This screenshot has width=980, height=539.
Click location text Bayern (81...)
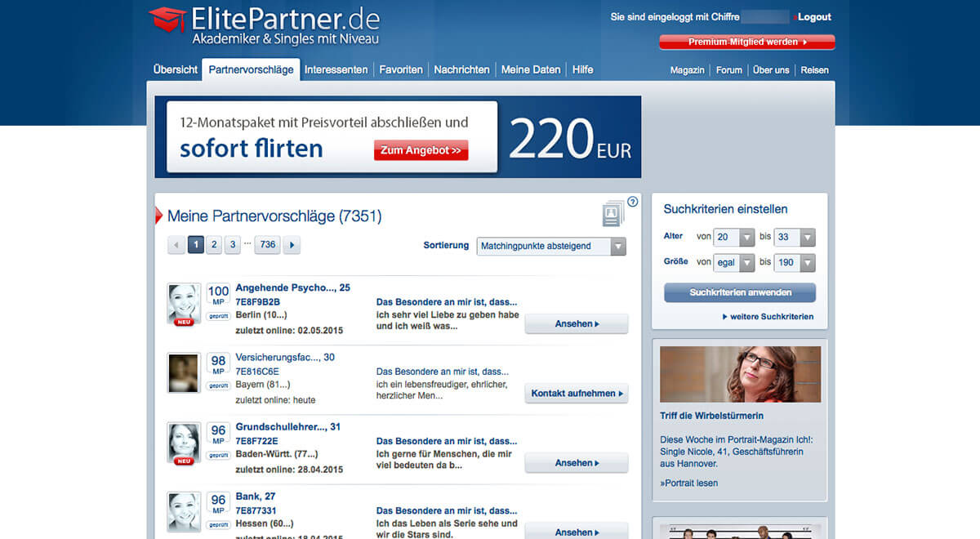(x=263, y=384)
